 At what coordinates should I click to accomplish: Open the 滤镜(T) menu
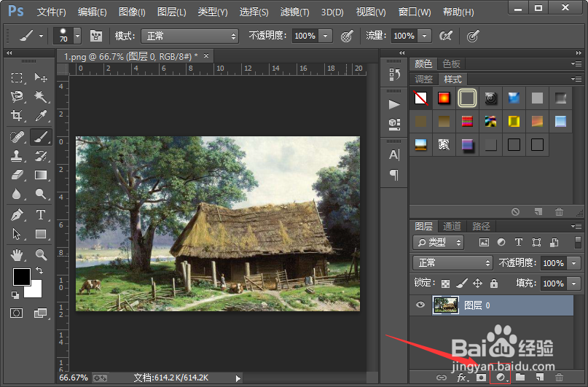pyautogui.click(x=295, y=12)
